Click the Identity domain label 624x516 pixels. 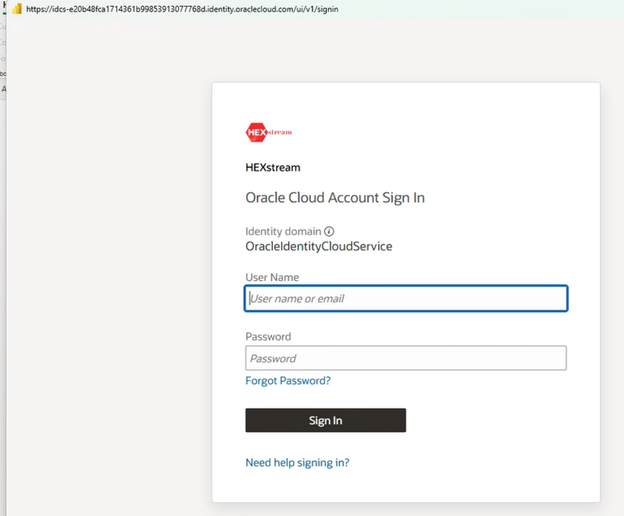(283, 231)
